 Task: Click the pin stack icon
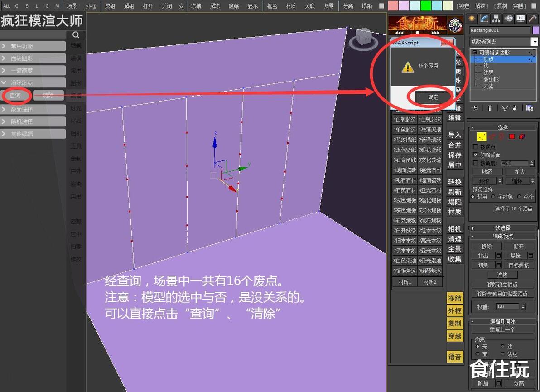click(475, 108)
